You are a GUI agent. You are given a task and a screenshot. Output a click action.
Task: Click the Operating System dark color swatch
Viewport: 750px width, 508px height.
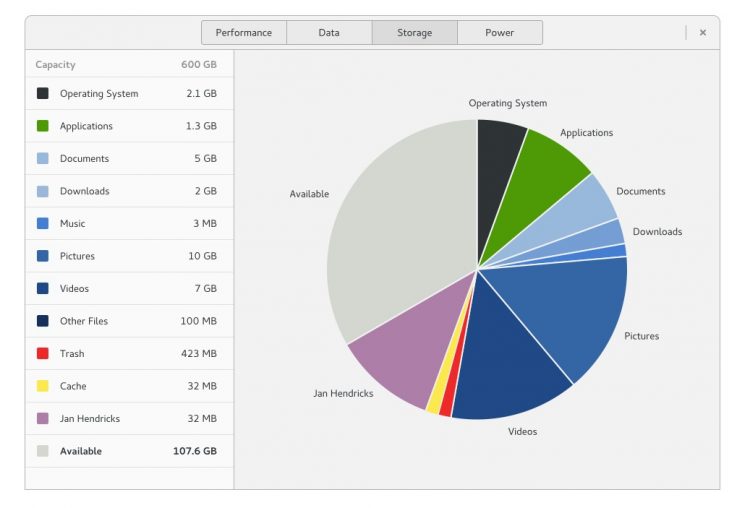[x=43, y=94]
